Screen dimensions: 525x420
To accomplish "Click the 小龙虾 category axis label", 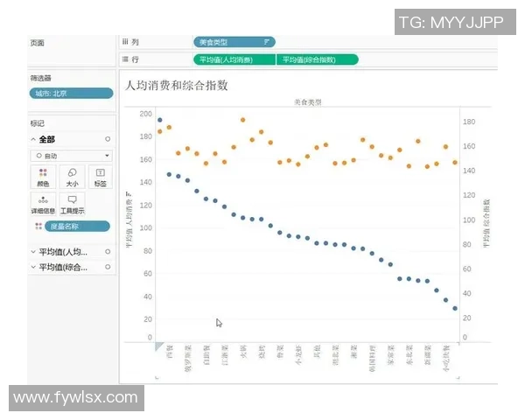I will pyautogui.click(x=298, y=354).
